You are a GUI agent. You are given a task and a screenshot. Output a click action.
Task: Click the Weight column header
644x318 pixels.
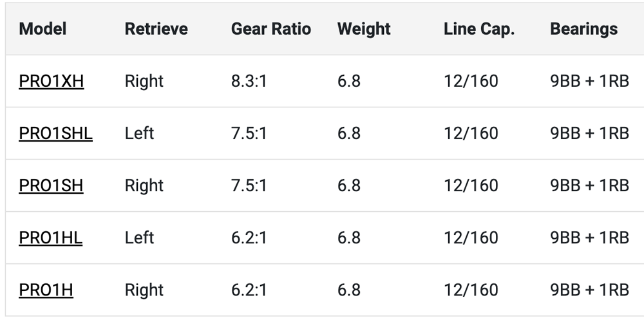pos(364,29)
